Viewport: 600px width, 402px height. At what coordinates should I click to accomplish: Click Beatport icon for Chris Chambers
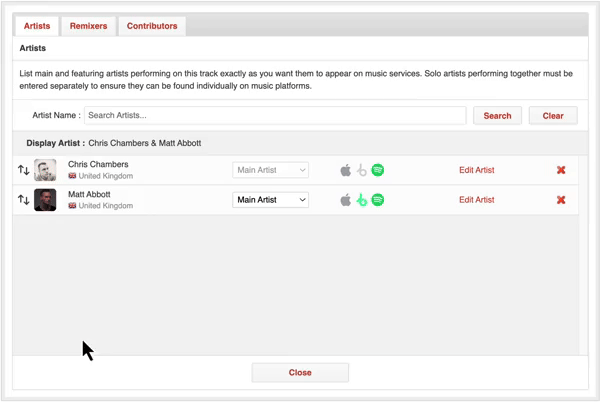[x=362, y=170]
